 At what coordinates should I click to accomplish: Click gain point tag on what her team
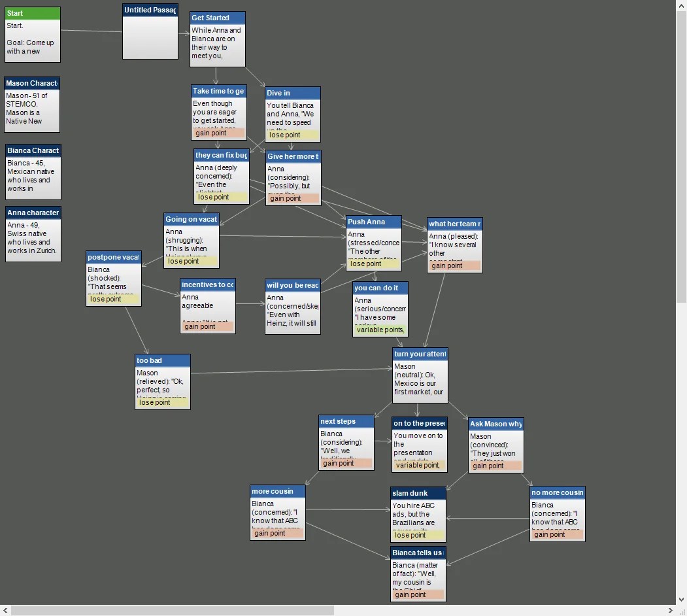click(455, 265)
